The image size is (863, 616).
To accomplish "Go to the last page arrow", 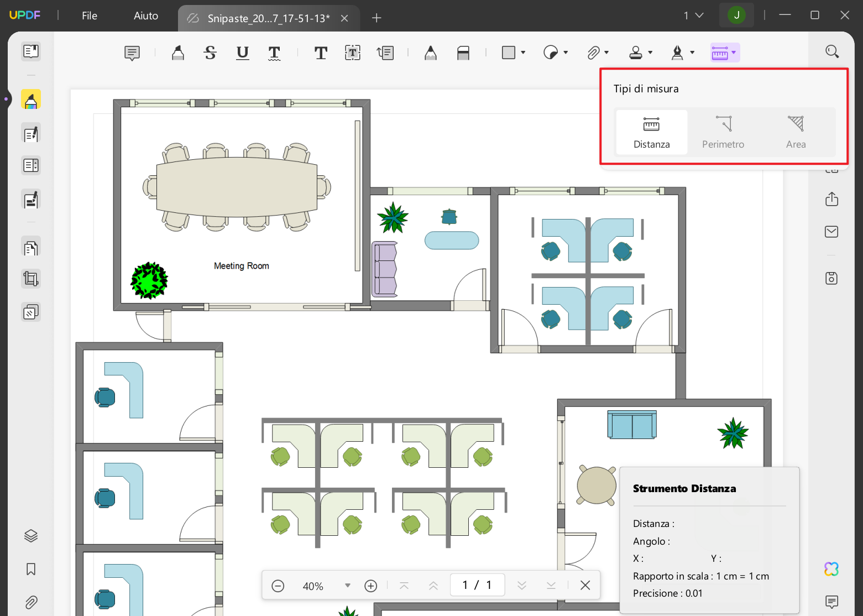I will tap(551, 586).
